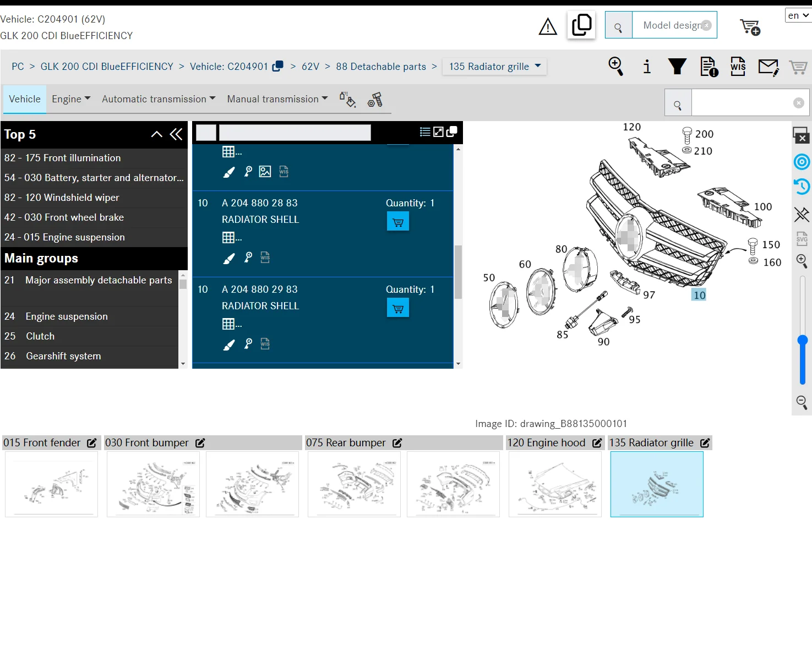Image resolution: width=812 pixels, height=662 pixels.
Task: Open the 015 Front fender thumbnail
Action: 52,484
